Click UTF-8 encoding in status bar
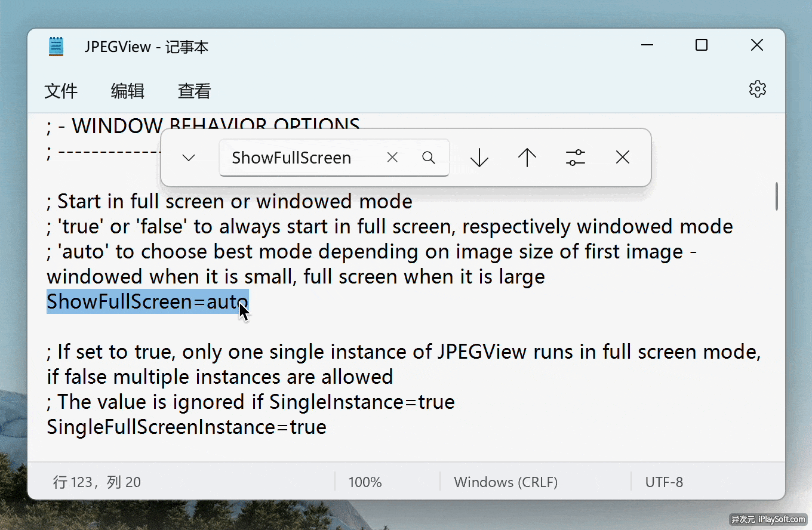This screenshot has width=812, height=530. (664, 482)
